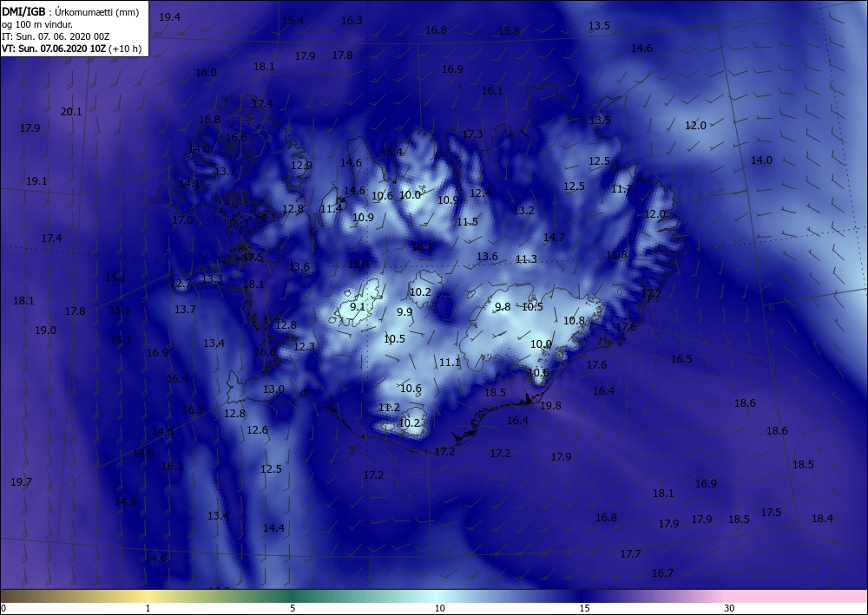Click the 16.0 value on the map

click(x=206, y=73)
